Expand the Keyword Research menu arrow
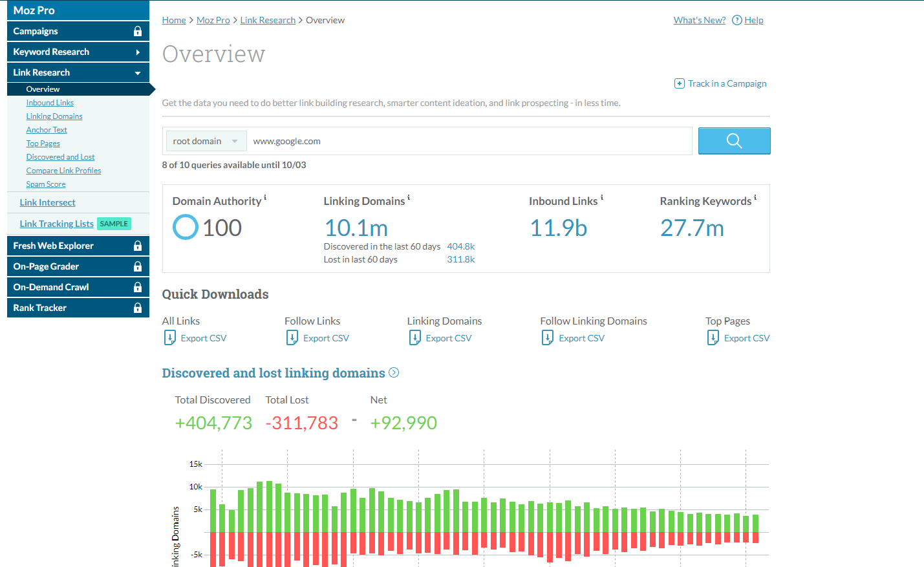This screenshot has height=567, width=924. point(138,52)
